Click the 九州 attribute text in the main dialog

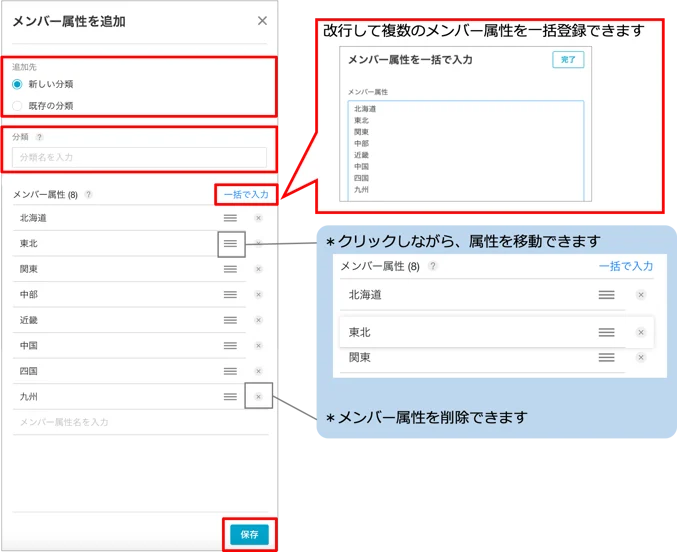[28, 397]
